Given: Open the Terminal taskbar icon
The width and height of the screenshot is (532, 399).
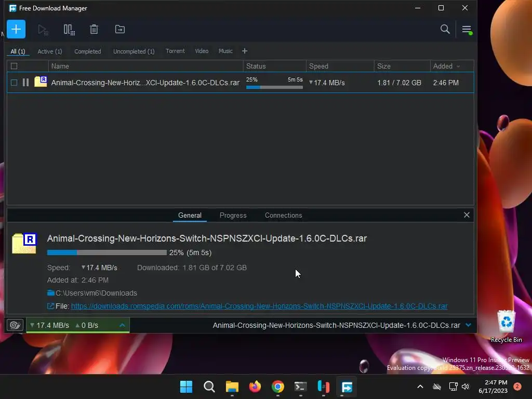Looking at the screenshot, I should click(301, 387).
